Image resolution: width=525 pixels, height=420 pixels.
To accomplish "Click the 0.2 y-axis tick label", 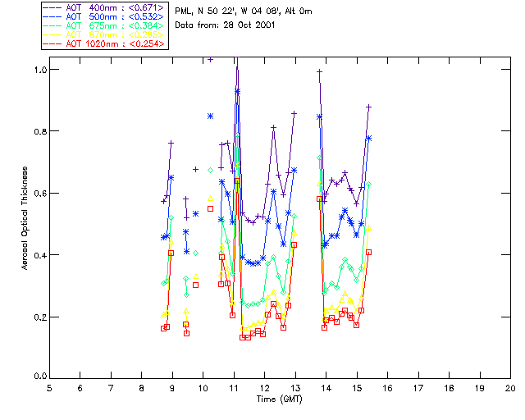I will 40,317.
